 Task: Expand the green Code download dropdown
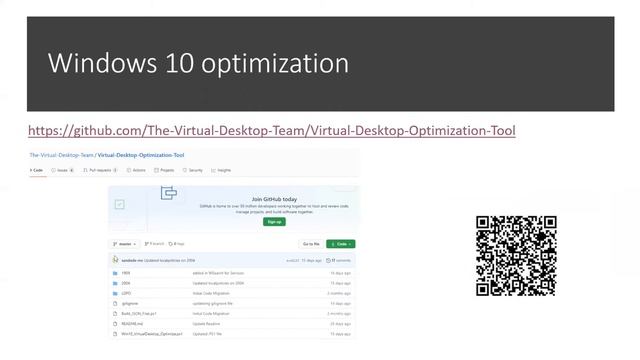341,244
